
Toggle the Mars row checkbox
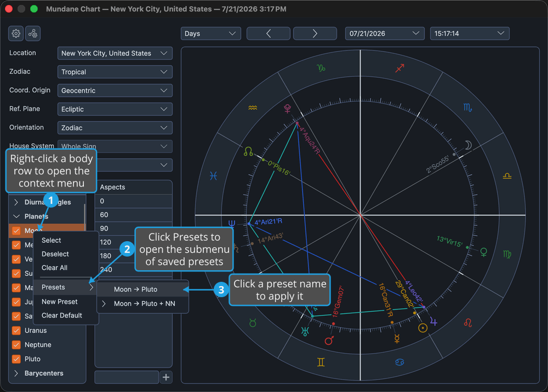[x=16, y=288]
